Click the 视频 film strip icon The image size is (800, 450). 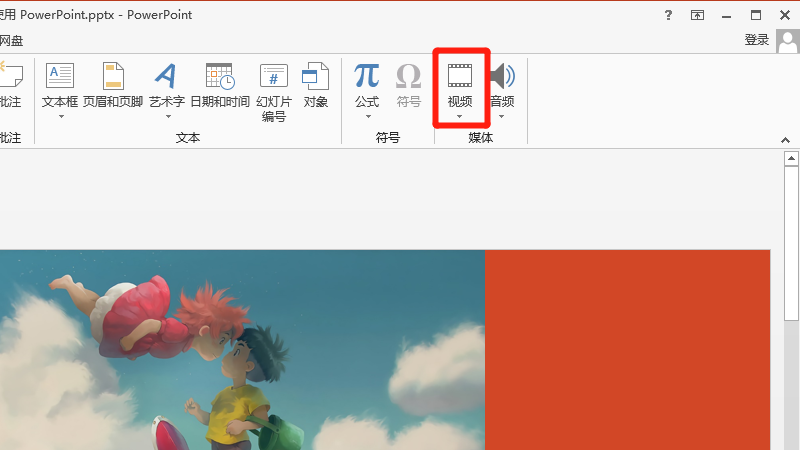(460, 75)
